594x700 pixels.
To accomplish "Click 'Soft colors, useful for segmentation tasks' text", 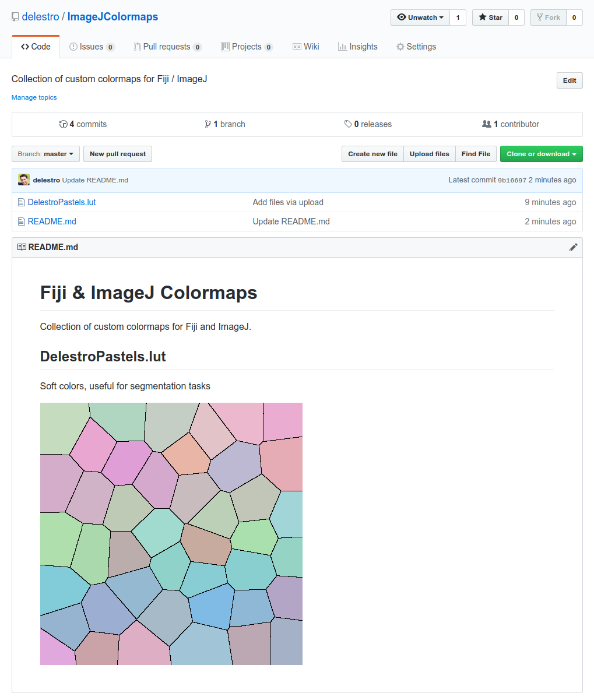I will tap(125, 386).
